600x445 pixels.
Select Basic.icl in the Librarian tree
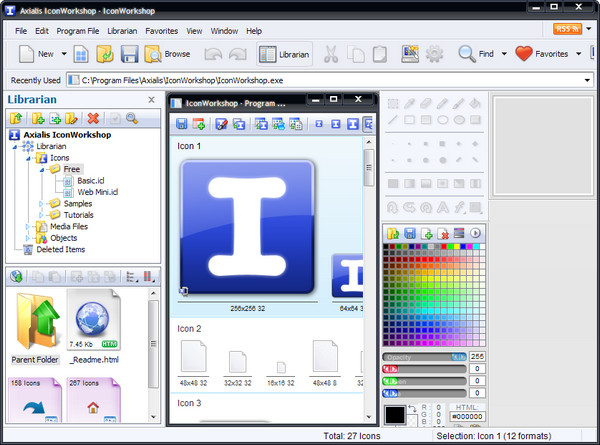[x=90, y=181]
